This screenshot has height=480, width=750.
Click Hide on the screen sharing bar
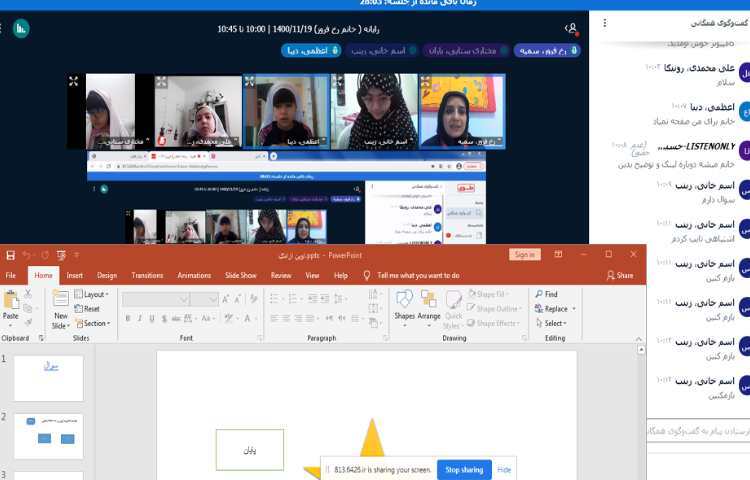504,469
